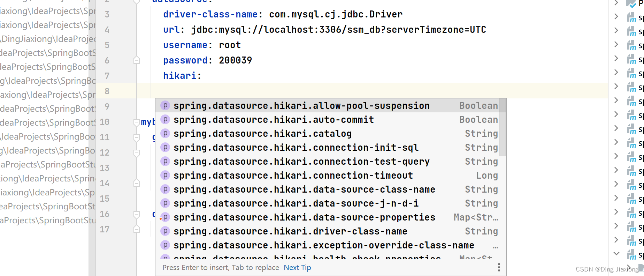Toggle the fold marker on line 6
Viewport: 644px width, 276px height.
[137, 60]
